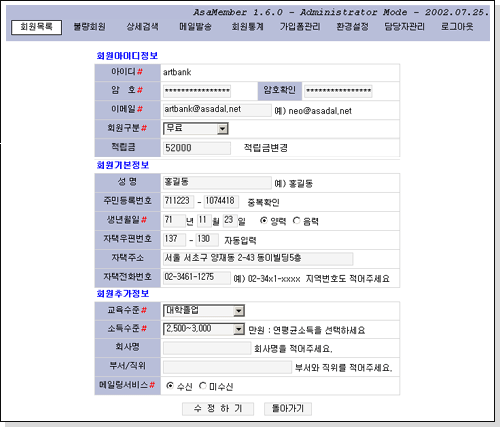Screen dimensions: 500x428
Task: Open the 회원통계 menu
Action: [248, 27]
